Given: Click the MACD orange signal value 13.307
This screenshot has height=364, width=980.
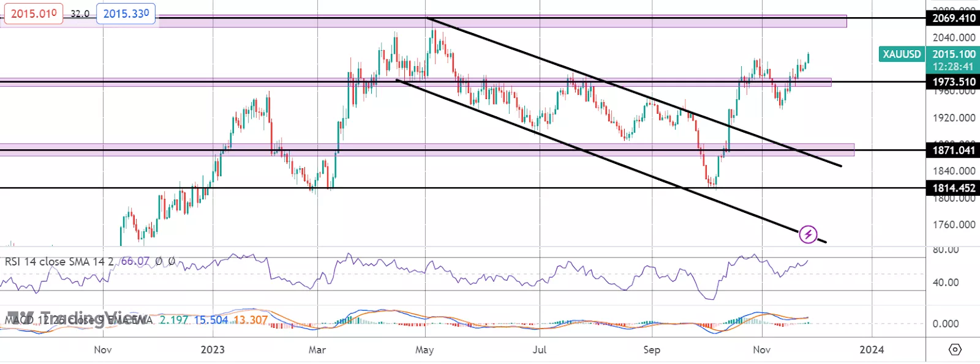Looking at the screenshot, I should (x=251, y=320).
